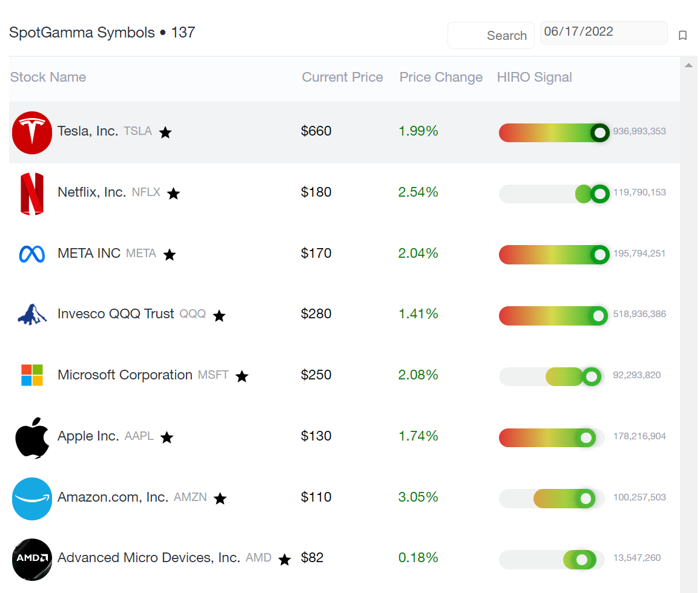The height and width of the screenshot is (593, 700).
Task: Select the Amazon.com, Inc. stock name
Action: 113,497
